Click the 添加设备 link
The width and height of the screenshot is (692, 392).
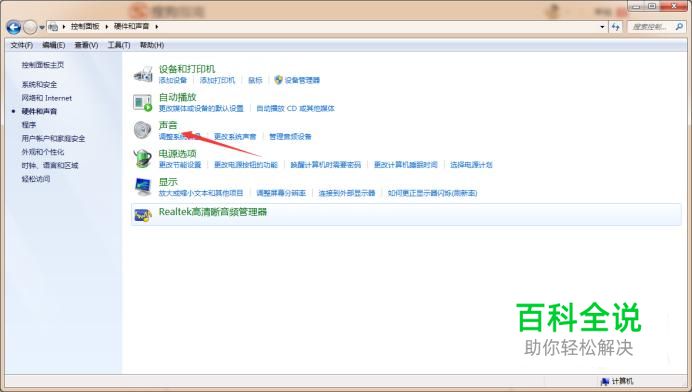tap(173, 80)
